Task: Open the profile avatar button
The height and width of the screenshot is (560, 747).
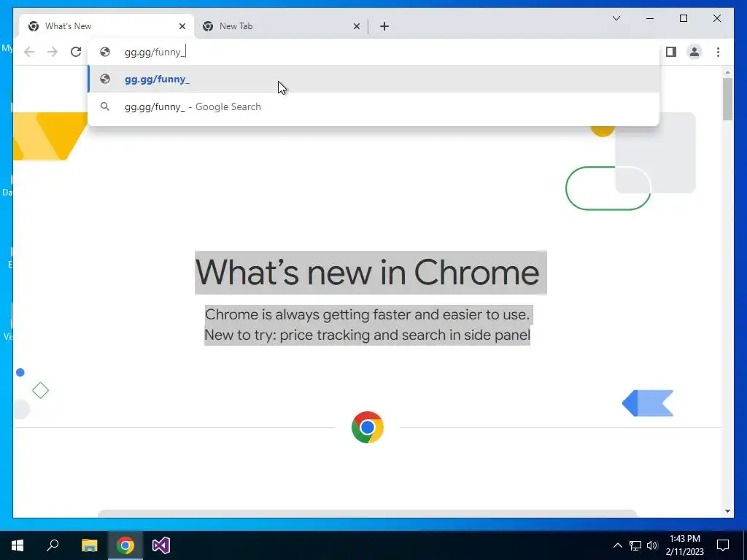Action: click(694, 52)
